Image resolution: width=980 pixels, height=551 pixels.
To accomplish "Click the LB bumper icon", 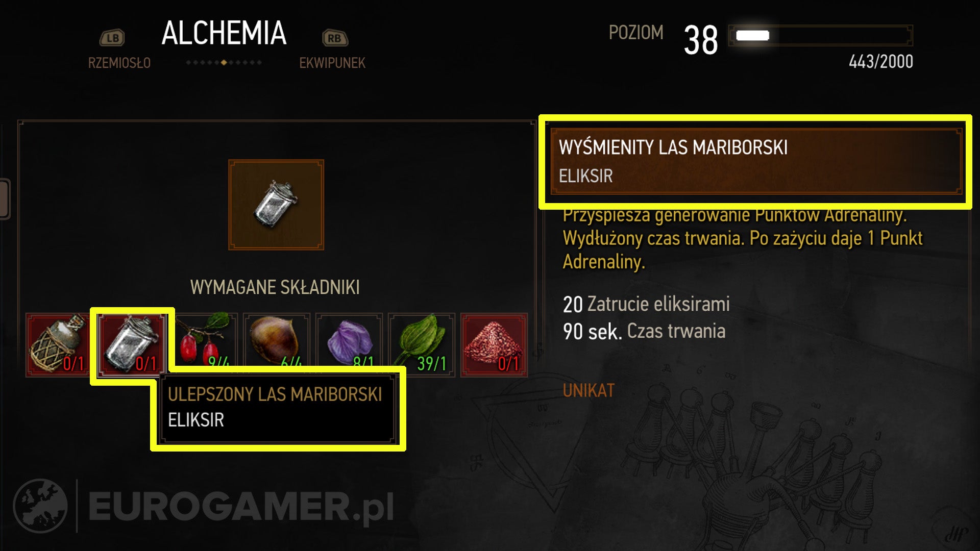I will (x=112, y=38).
